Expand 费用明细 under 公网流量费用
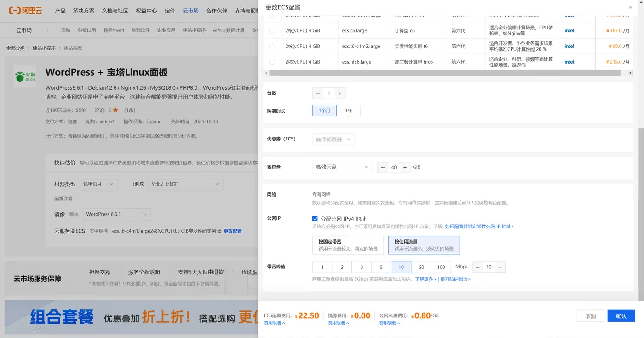Image resolution: width=644 pixels, height=338 pixels. (x=390, y=323)
